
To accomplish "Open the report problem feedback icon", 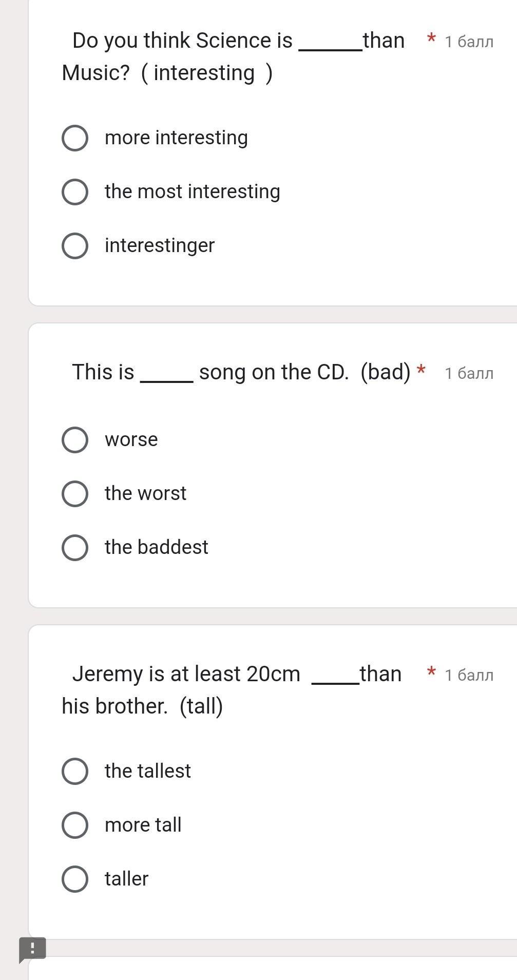I will [32, 949].
